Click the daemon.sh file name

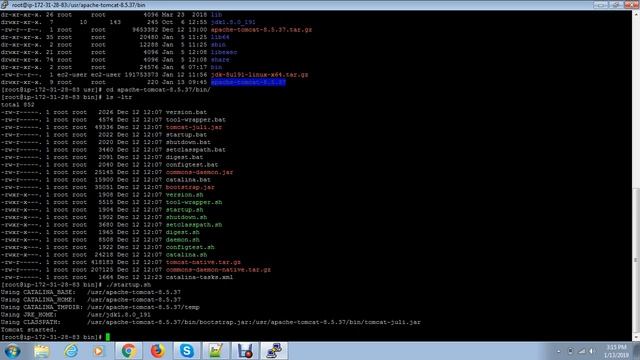point(182,240)
